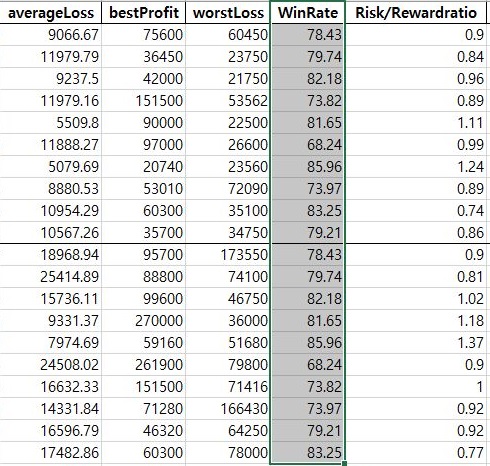Pick worstLoss cell 74100
The image size is (490, 466).
coord(227,277)
